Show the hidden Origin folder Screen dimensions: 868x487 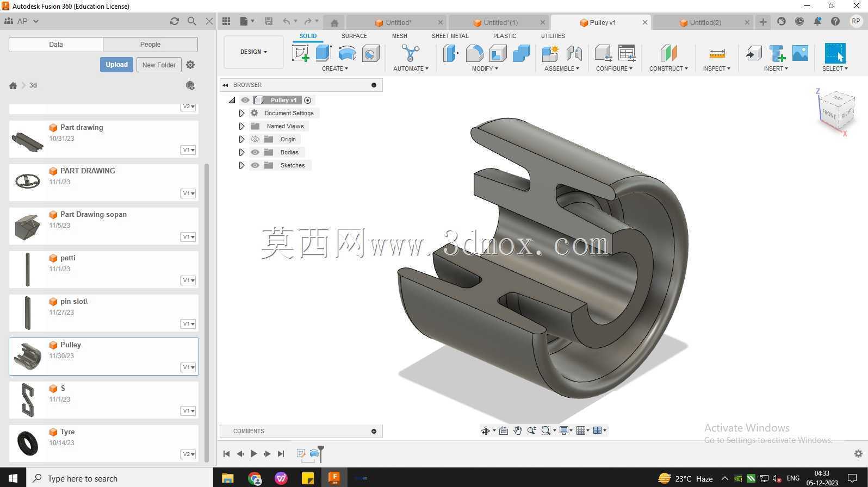(x=255, y=139)
